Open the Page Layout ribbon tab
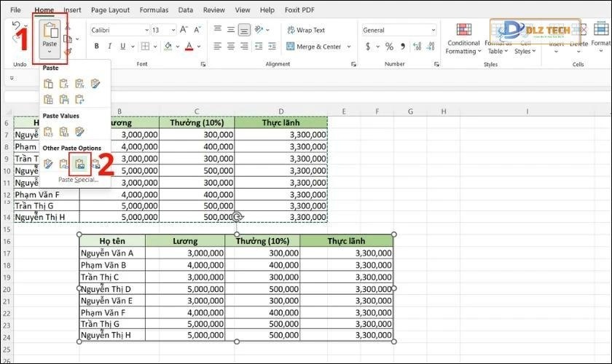Image resolution: width=612 pixels, height=364 pixels. pos(110,10)
